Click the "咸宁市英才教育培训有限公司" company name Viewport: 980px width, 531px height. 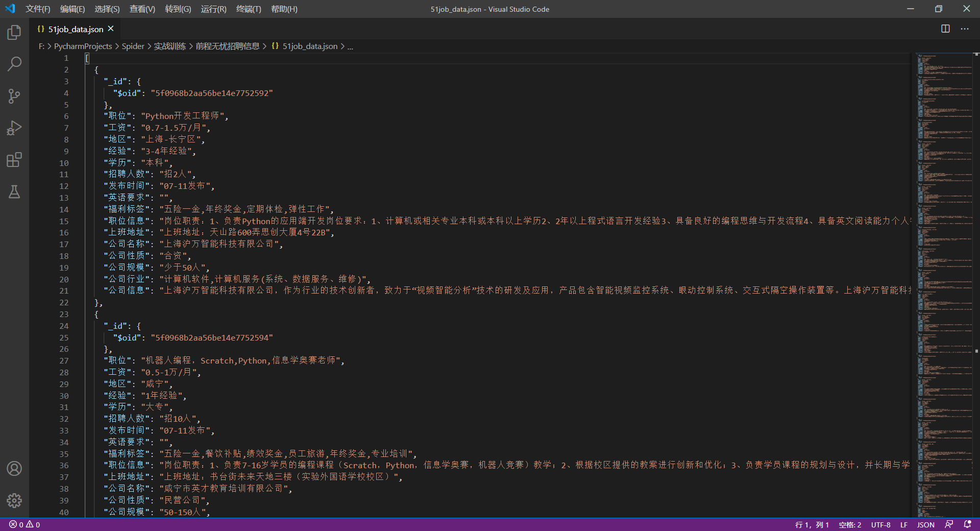point(224,489)
